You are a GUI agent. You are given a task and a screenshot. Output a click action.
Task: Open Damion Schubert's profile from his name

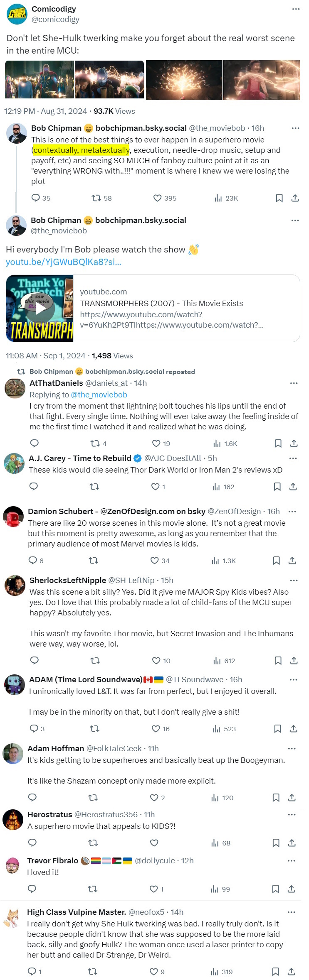[x=61, y=511]
